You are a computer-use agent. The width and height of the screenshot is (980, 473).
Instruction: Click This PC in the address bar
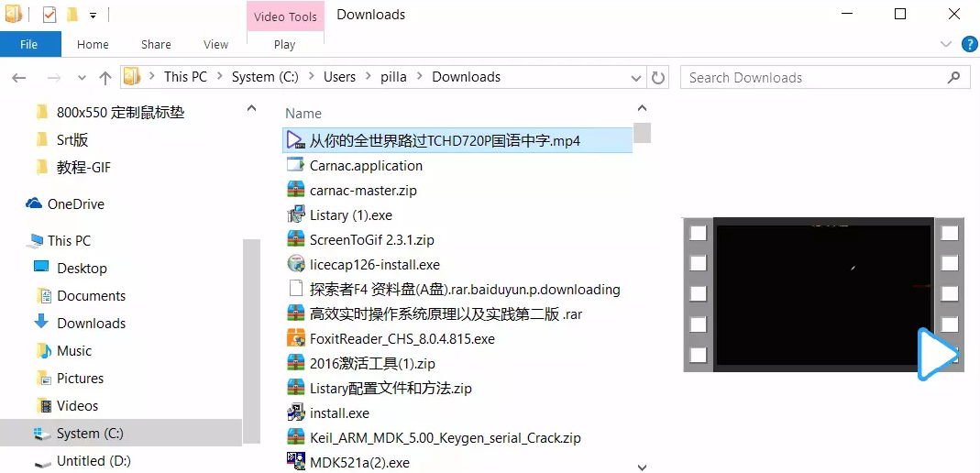pos(185,77)
